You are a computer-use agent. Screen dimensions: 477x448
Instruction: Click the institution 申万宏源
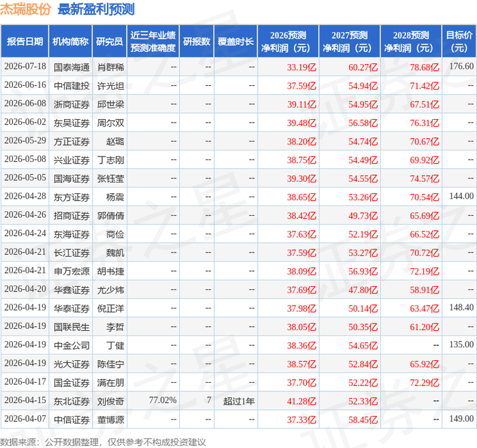72,271
